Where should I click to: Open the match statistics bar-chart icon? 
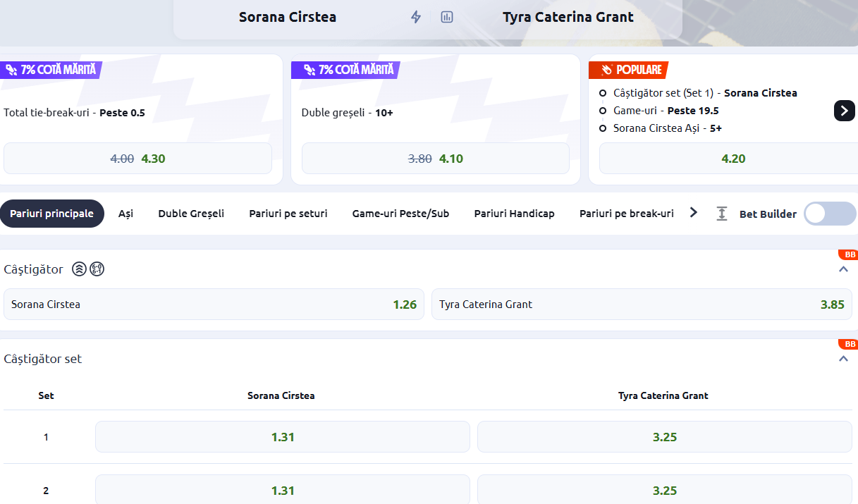[447, 17]
